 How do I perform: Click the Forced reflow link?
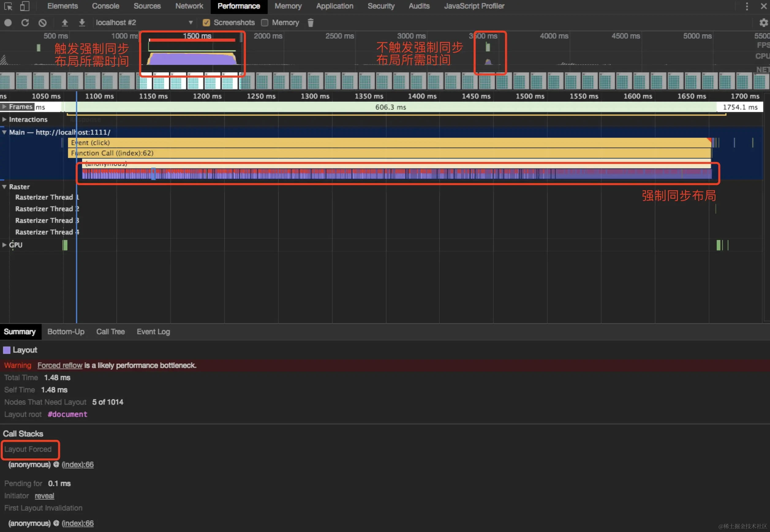60,365
